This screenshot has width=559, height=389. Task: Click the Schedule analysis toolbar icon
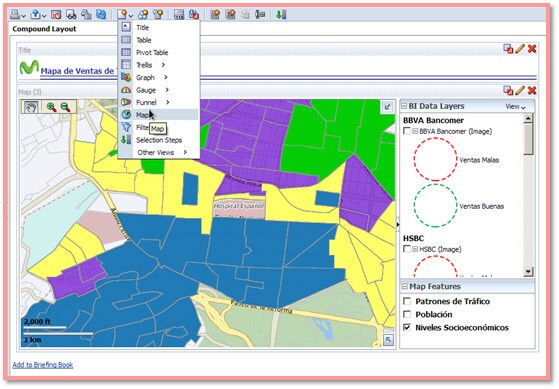pos(56,15)
